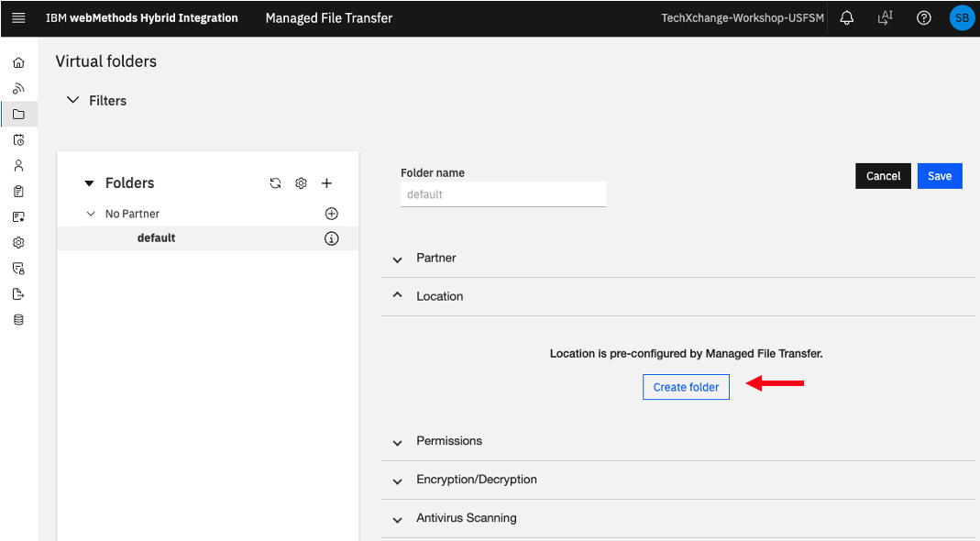980x541 pixels.
Task: Open the hamburger navigation menu
Action: [18, 18]
